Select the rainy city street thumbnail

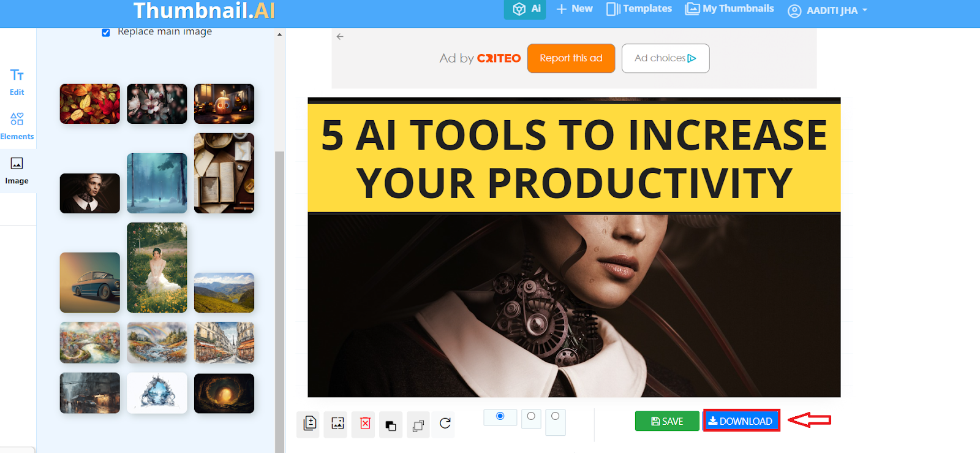[90, 393]
